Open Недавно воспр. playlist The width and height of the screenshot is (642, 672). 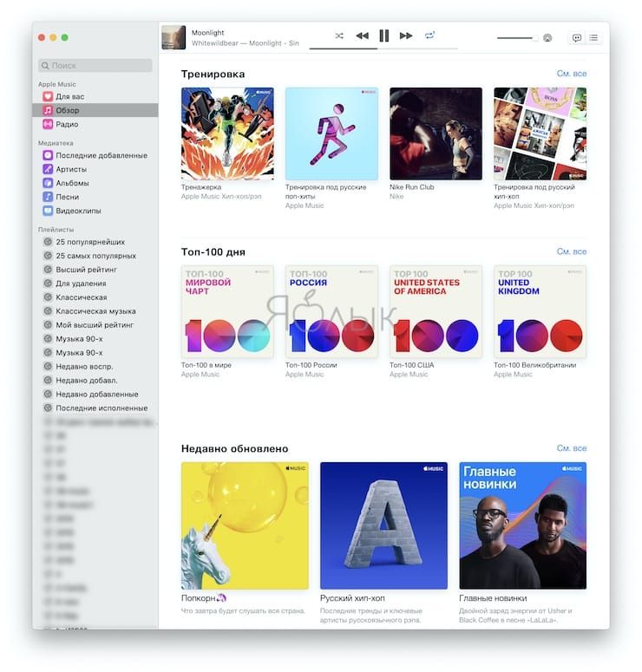95,367
